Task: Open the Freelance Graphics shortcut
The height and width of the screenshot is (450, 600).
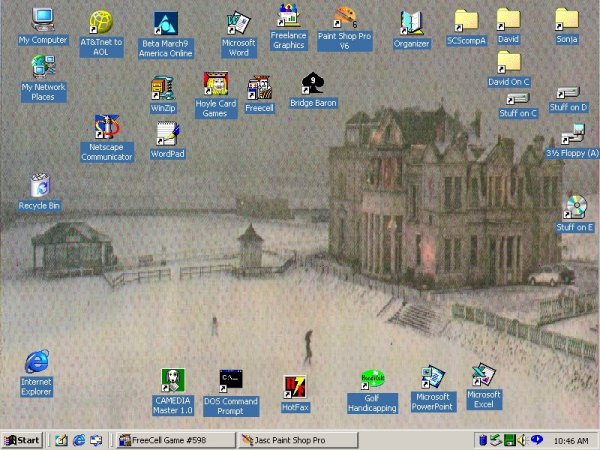Action: (288, 17)
